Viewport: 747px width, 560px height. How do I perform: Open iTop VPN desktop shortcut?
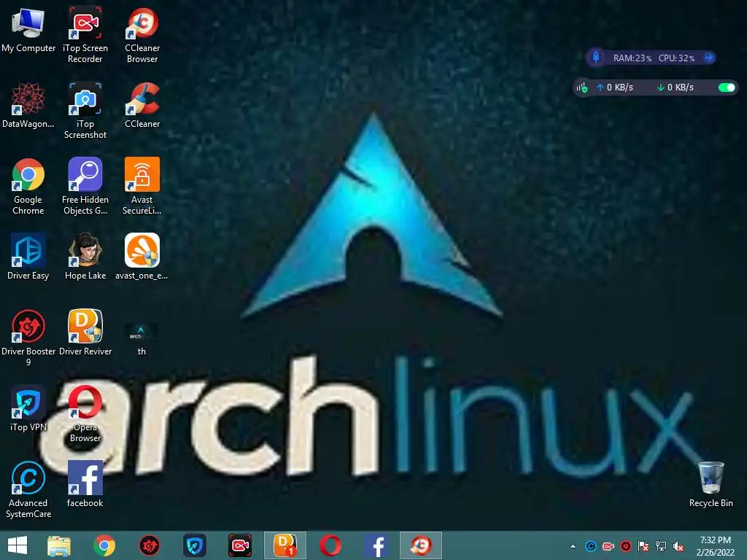[x=28, y=408]
